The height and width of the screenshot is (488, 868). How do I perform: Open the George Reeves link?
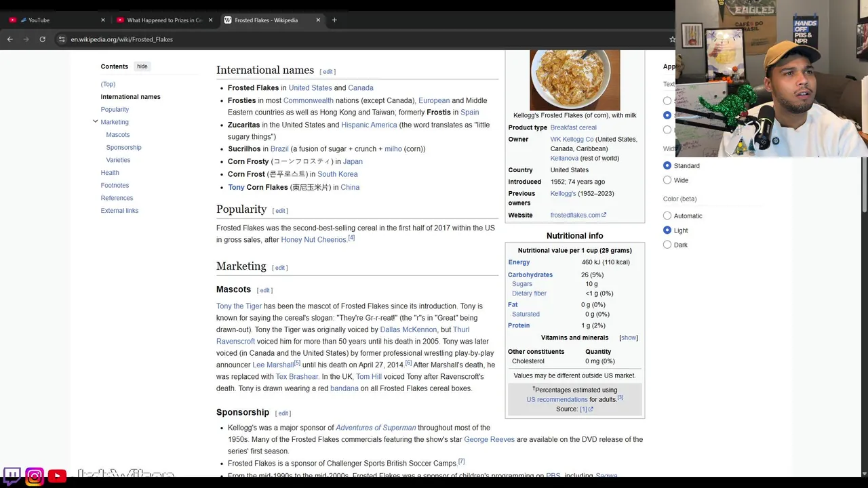coord(489,440)
